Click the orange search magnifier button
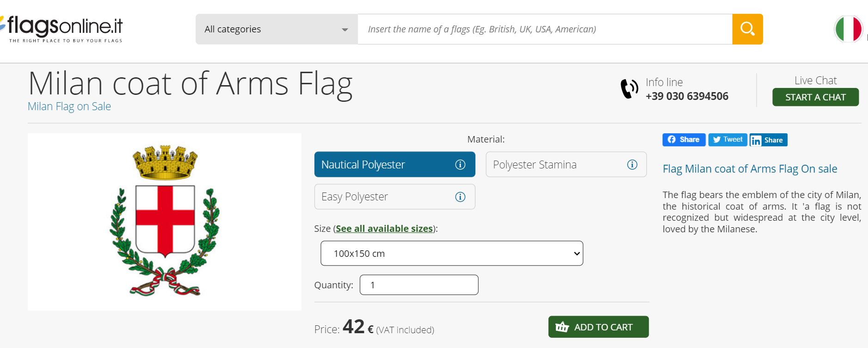 (x=747, y=29)
